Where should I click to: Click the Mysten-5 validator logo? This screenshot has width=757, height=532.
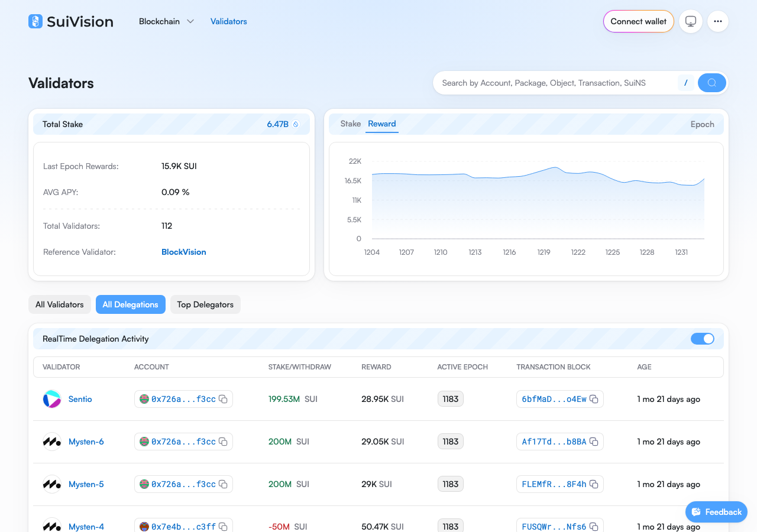(x=52, y=484)
